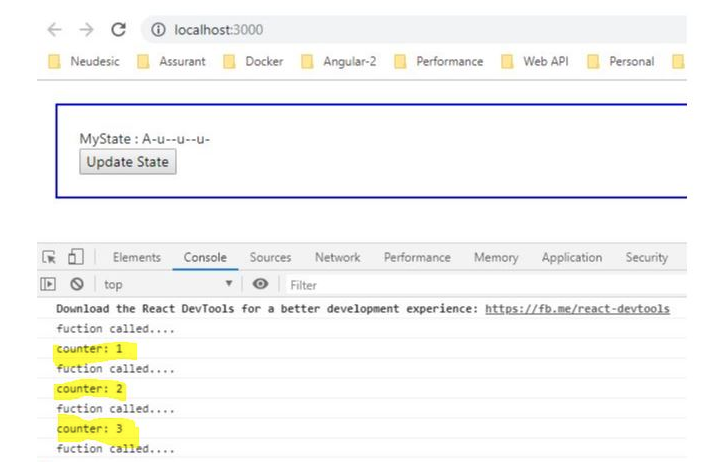The height and width of the screenshot is (472, 721).
Task: Open the Docker bookmark folder
Action: click(x=252, y=62)
